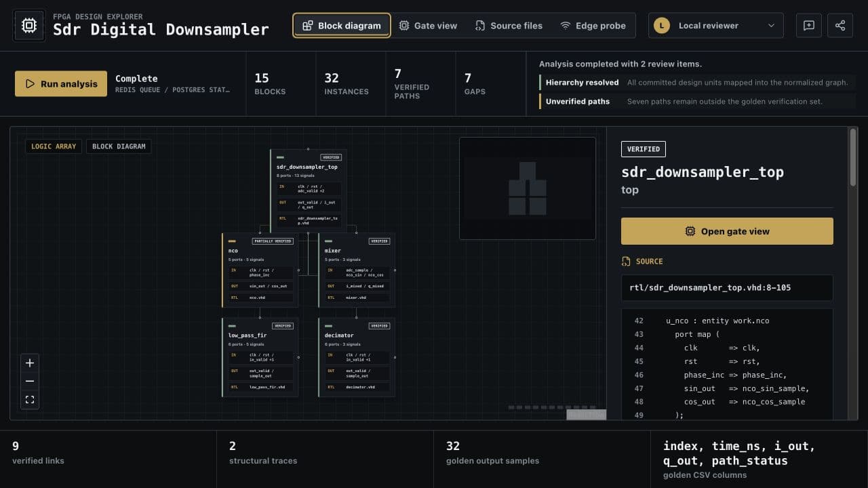Click the LOGIC ARRAY tag
Viewport: 868px width, 488px height.
[54, 146]
